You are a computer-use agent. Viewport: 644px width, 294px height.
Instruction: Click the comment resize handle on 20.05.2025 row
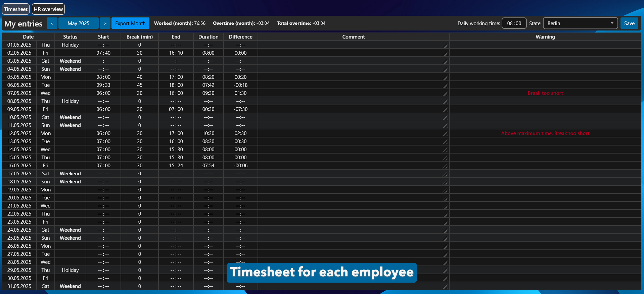pyautogui.click(x=445, y=199)
